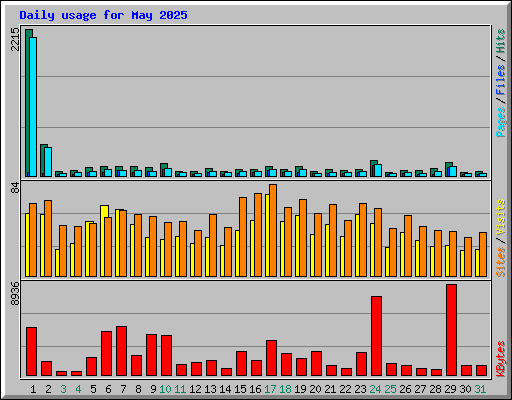Click day label 1 on the axis
This screenshot has width=512, height=400.
(33, 389)
